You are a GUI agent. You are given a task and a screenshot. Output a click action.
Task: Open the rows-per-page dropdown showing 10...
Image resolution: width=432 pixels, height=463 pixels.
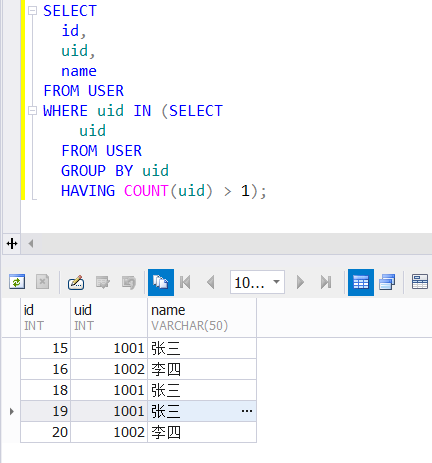[257, 282]
